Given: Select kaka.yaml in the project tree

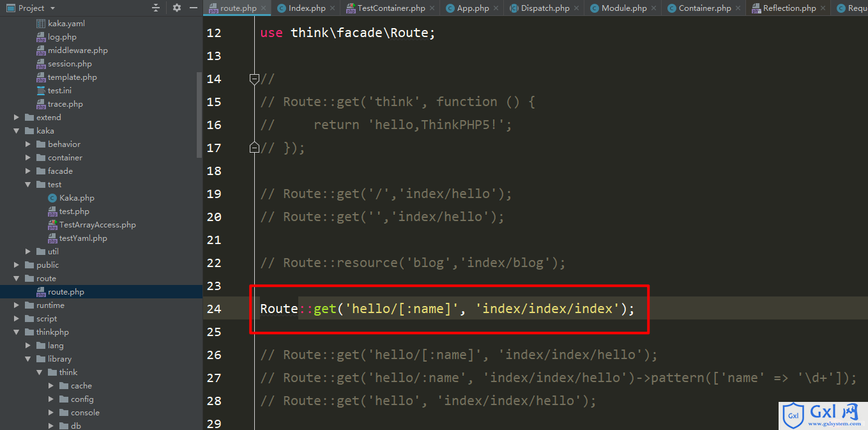Looking at the screenshot, I should coord(66,24).
